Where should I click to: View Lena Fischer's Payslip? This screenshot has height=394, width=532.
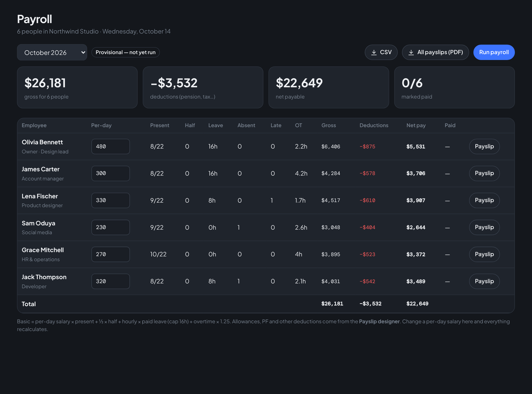pyautogui.click(x=484, y=200)
